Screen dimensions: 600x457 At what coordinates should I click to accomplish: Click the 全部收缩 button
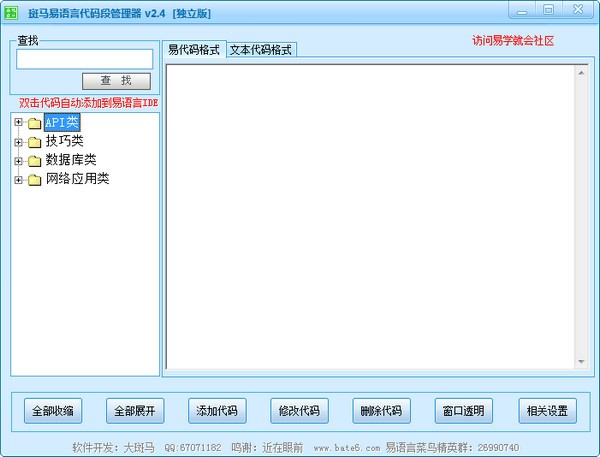[54, 411]
